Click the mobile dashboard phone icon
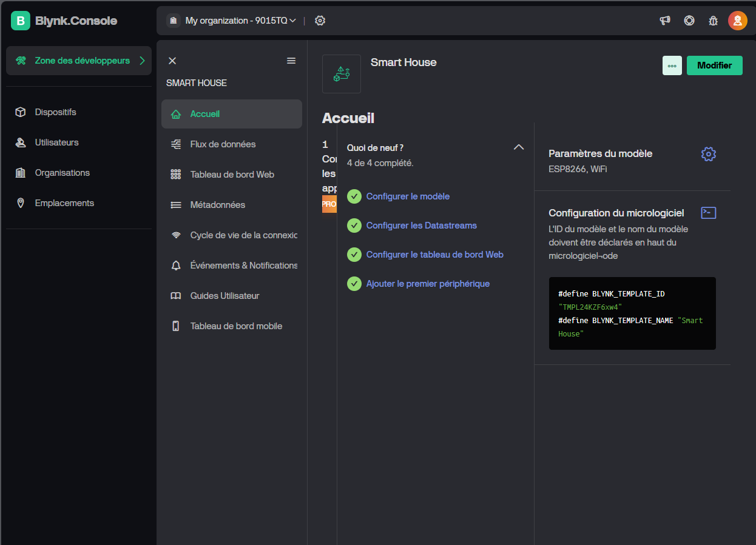This screenshot has height=545, width=756. [x=176, y=326]
